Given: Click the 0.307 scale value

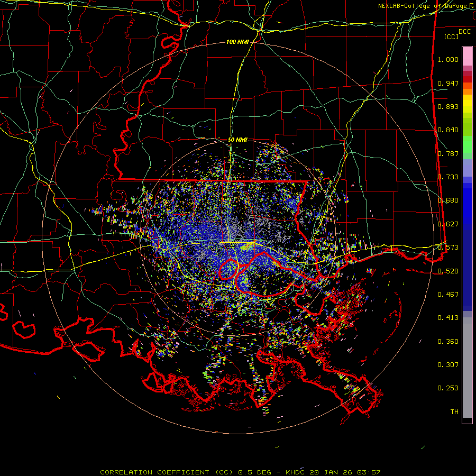Looking at the screenshot, I should pyautogui.click(x=448, y=365).
